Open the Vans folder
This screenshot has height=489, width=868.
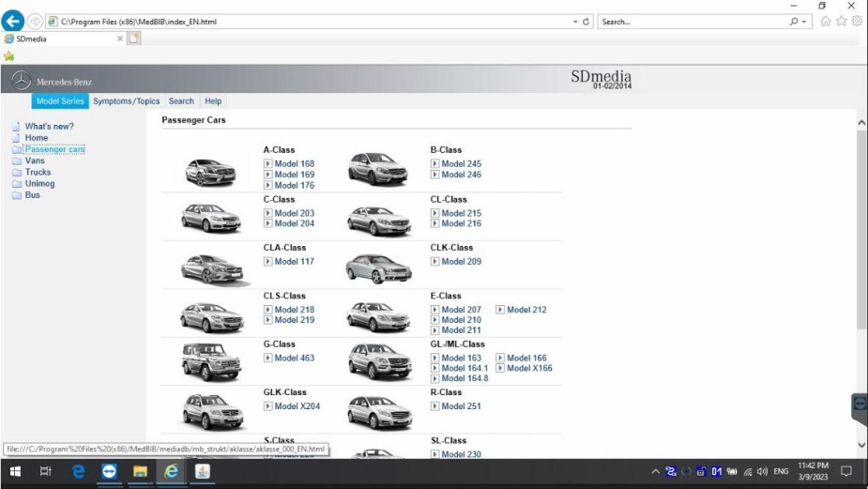point(35,160)
